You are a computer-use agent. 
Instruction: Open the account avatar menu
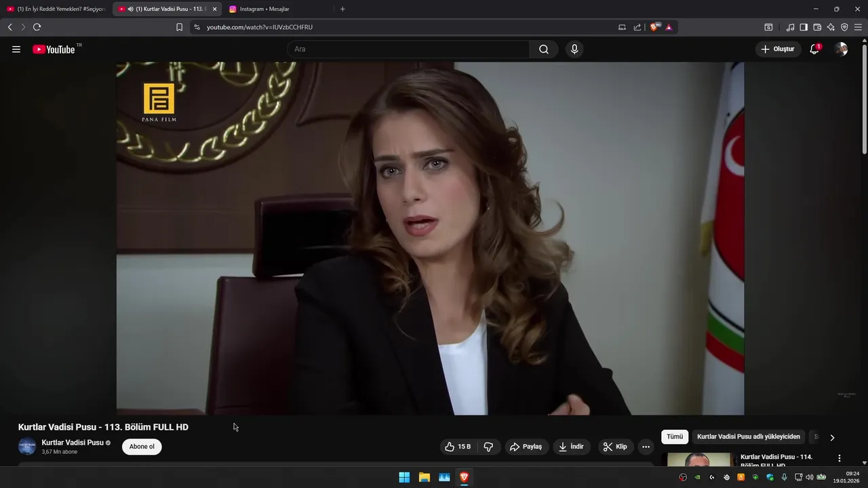tap(841, 49)
